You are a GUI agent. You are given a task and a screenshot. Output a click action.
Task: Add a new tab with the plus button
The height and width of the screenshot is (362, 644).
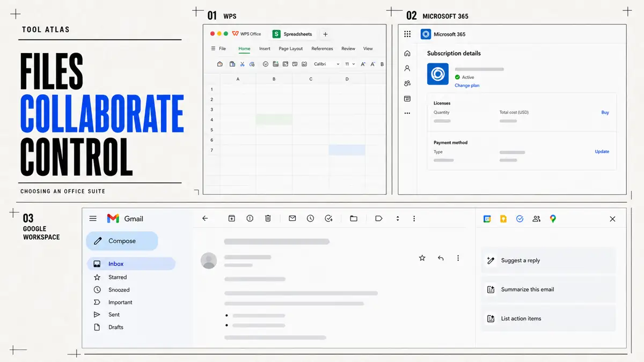click(x=325, y=34)
